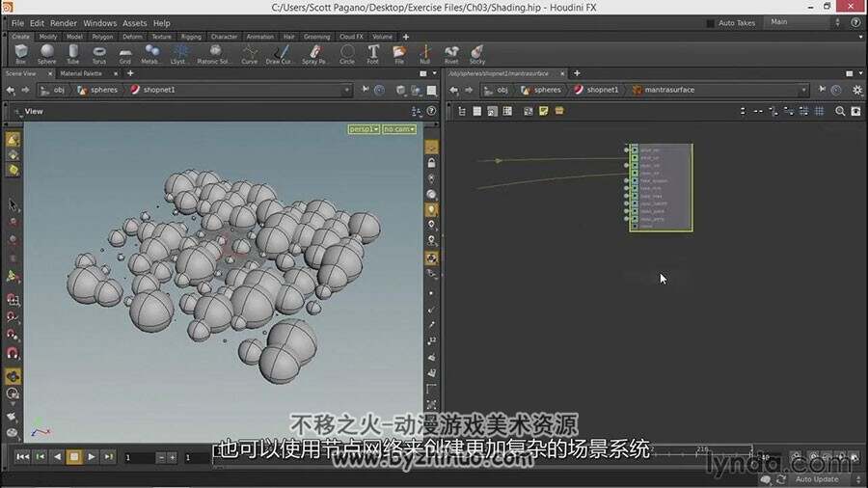Select the Sphere shelf tool
This screenshot has width=868, height=488.
pyautogui.click(x=47, y=54)
